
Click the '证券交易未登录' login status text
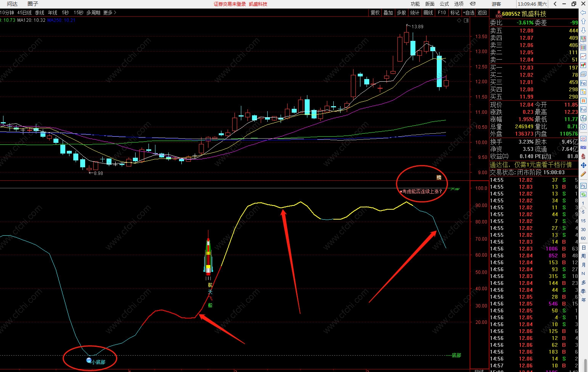click(x=230, y=4)
